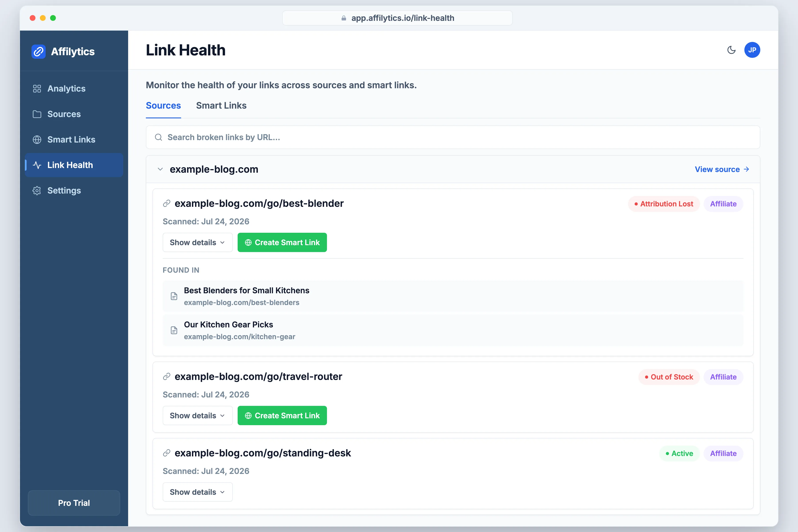Click the example-blog.com/go/travel-router URL text

click(x=258, y=377)
